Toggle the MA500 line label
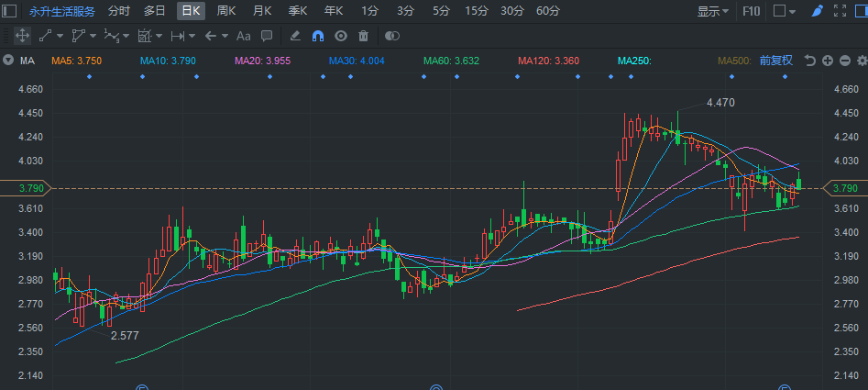The width and height of the screenshot is (868, 390). coord(735,61)
